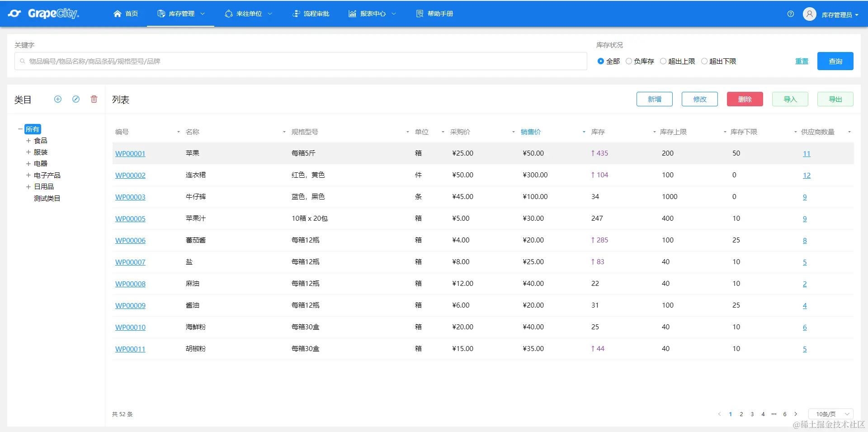Viewport: 868px width, 432px height.
Task: Select the 测试类目 tree item
Action: pos(47,198)
